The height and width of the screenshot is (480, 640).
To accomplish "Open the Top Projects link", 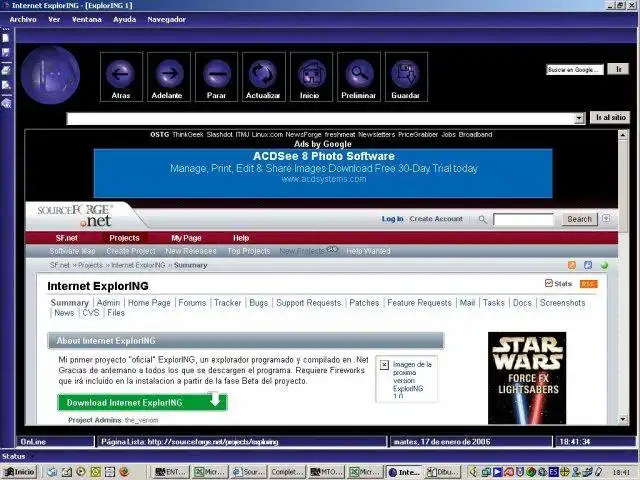I will 249,251.
